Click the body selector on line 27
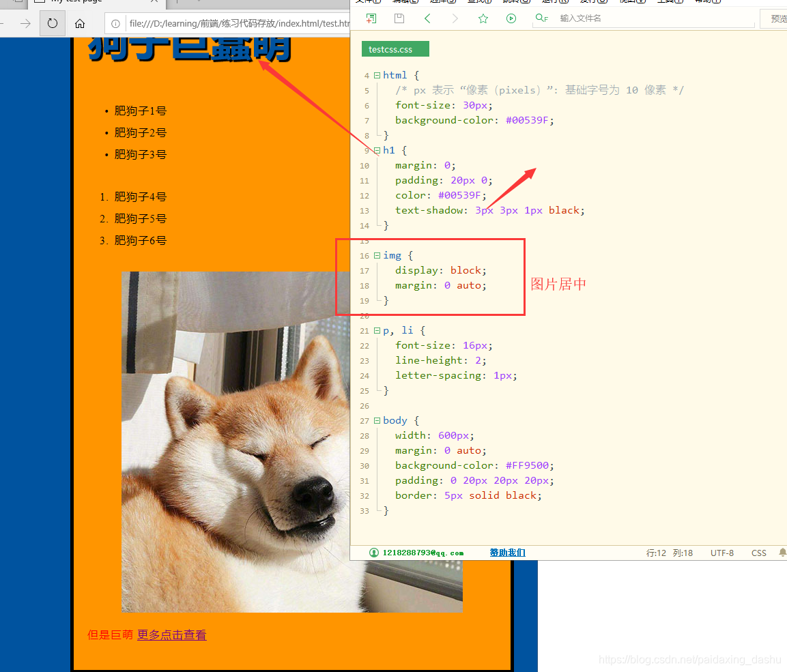 (395, 421)
